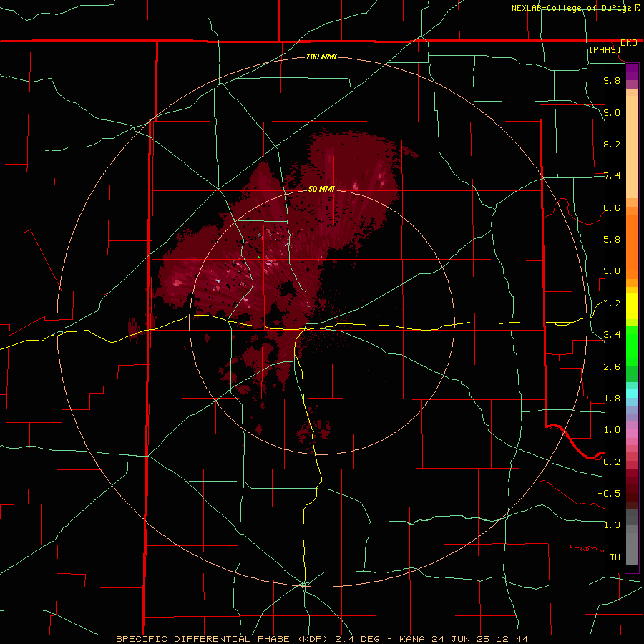The height and width of the screenshot is (644, 644).
Task: Click the gray segment near TH on color bar
Action: pos(632,549)
